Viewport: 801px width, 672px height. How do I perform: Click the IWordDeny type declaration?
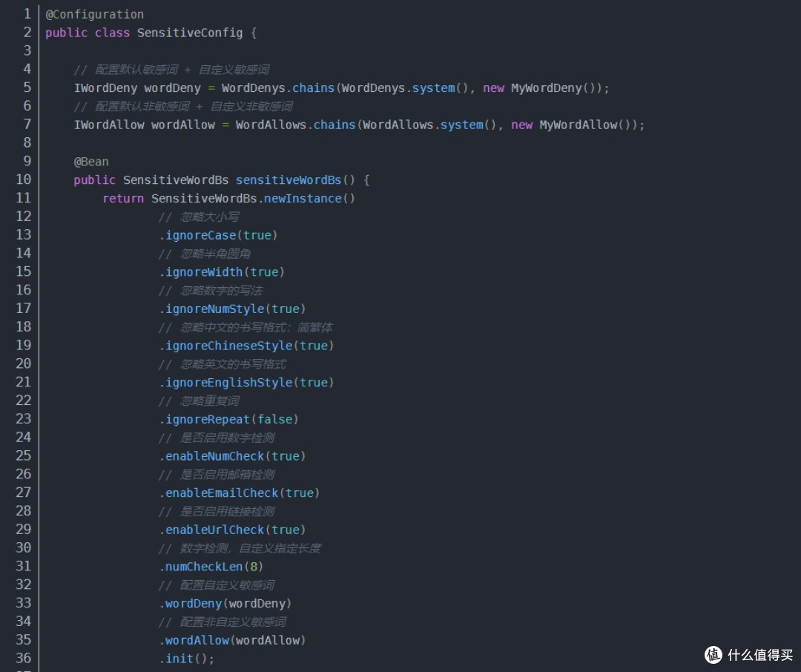tap(105, 88)
